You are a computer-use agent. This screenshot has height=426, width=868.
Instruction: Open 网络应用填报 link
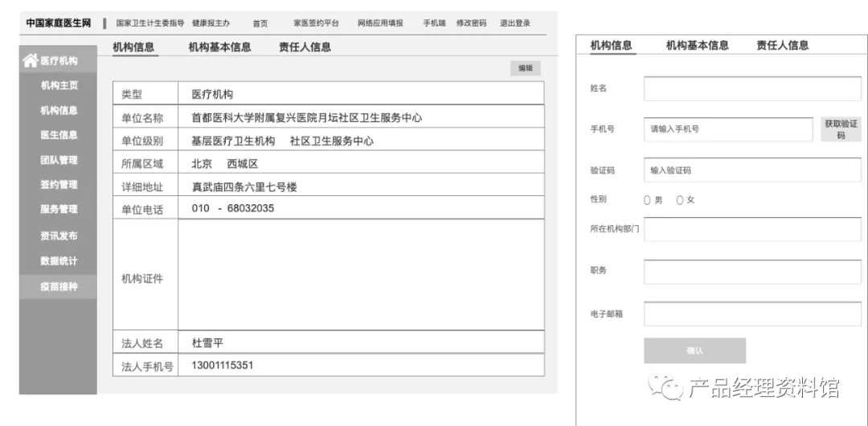380,23
